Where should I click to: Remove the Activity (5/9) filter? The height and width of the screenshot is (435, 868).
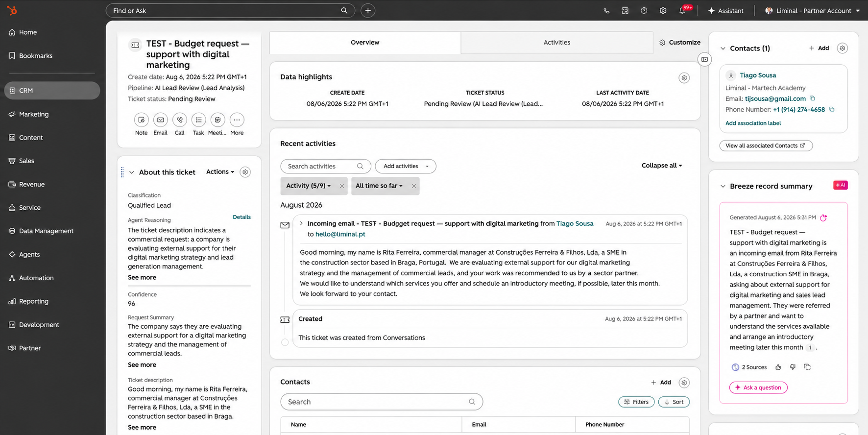pos(342,186)
